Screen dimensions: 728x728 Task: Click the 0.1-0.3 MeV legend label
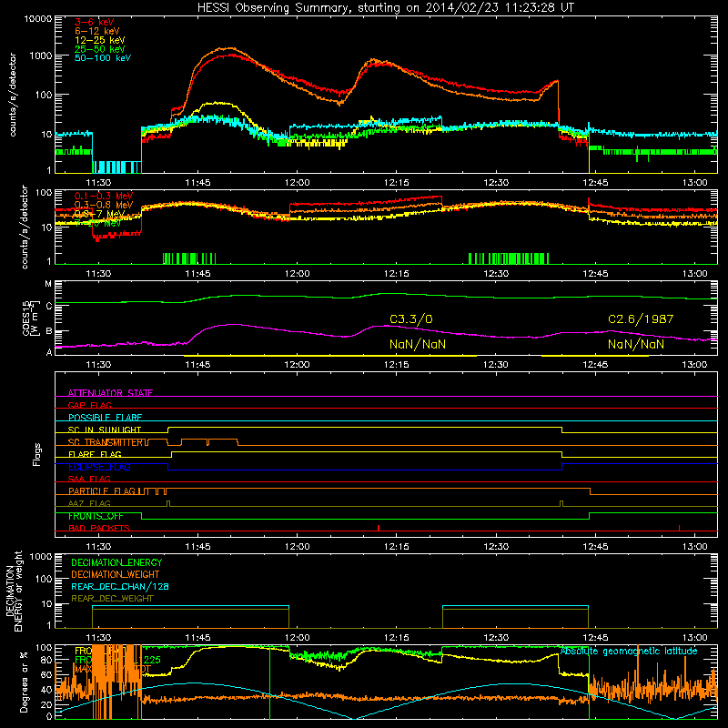[x=104, y=196]
